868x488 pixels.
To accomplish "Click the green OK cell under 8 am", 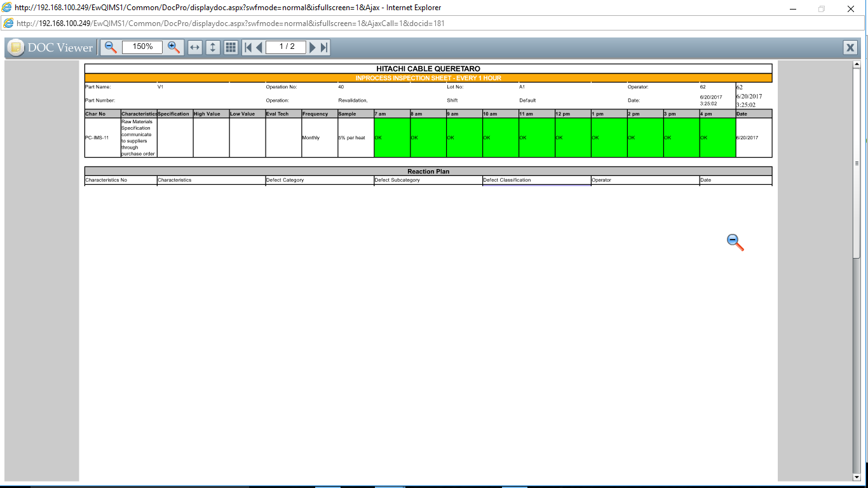I will [x=429, y=137].
